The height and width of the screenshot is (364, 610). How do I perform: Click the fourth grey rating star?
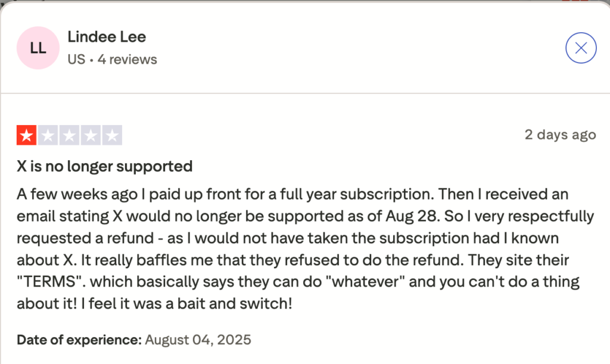coord(91,136)
